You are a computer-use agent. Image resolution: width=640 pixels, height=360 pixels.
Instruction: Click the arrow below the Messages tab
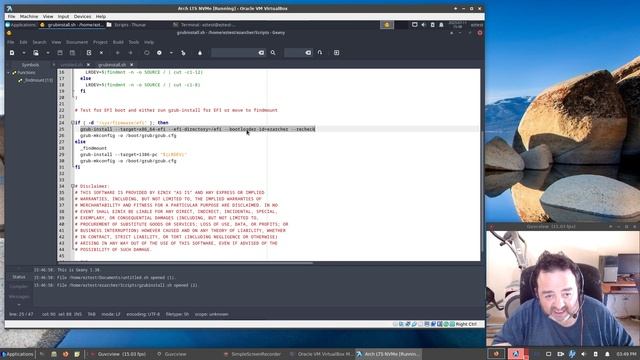point(19,304)
